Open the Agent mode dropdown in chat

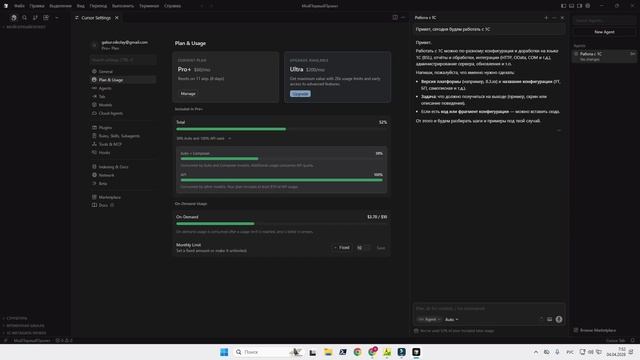(429, 319)
